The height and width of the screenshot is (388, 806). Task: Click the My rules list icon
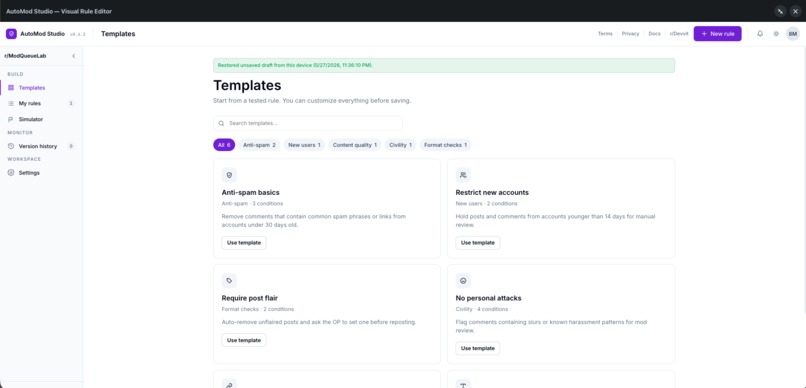point(11,103)
